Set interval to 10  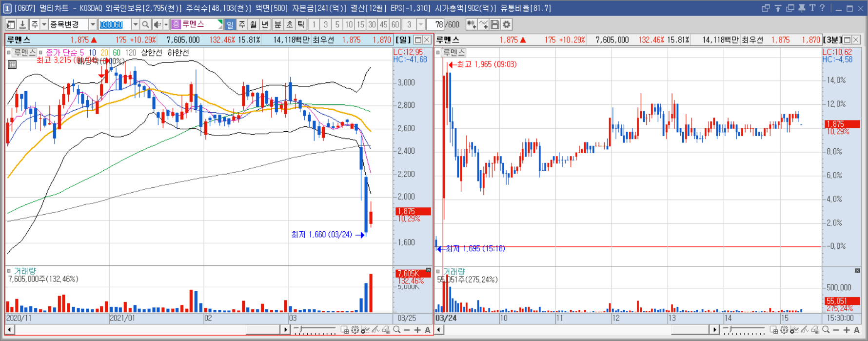(349, 24)
